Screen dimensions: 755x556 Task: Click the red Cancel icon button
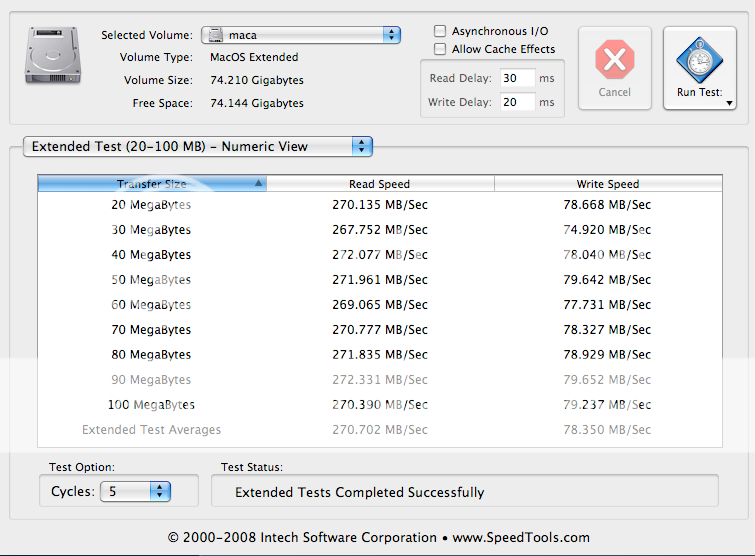point(614,61)
